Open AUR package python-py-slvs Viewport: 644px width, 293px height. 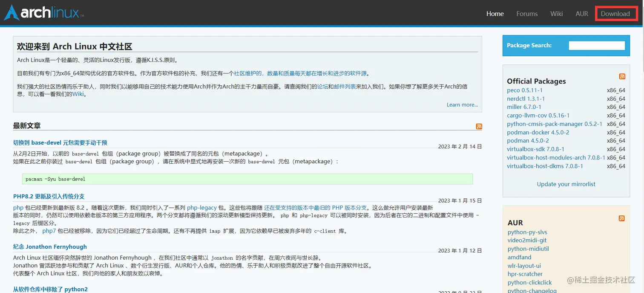527,232
